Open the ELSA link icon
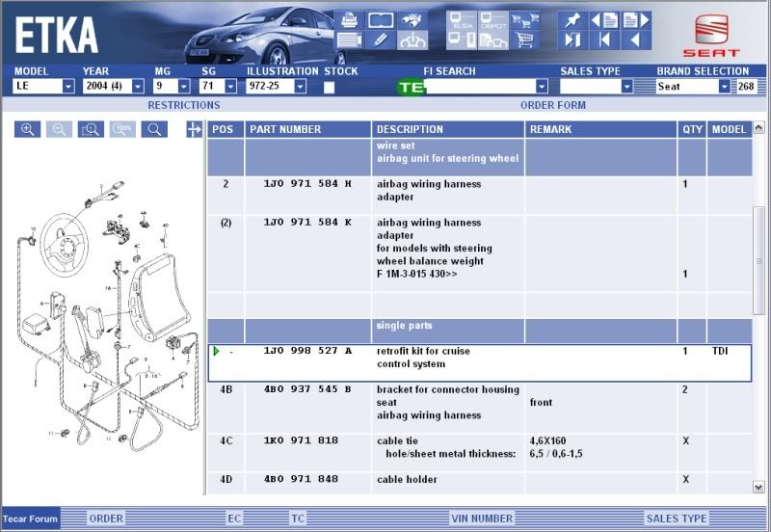 (x=462, y=20)
